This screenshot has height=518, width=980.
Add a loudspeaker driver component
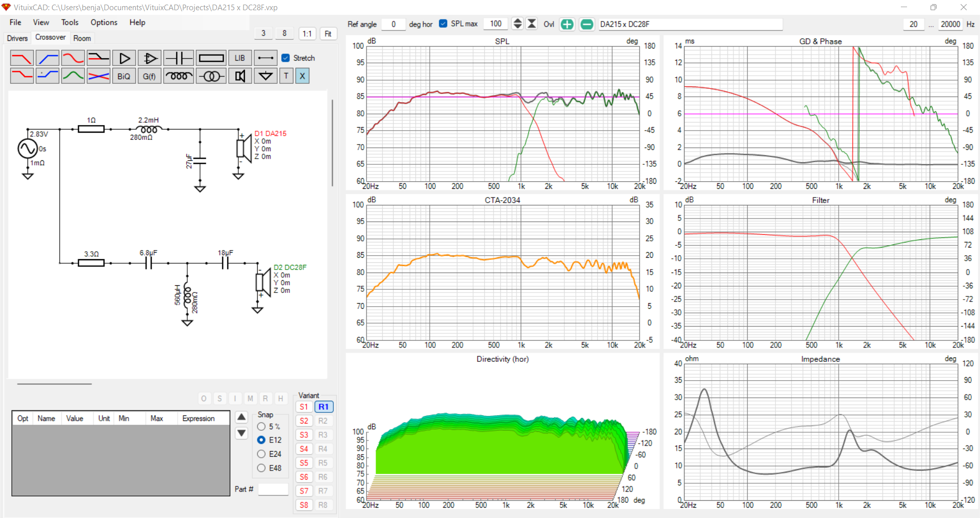click(240, 76)
